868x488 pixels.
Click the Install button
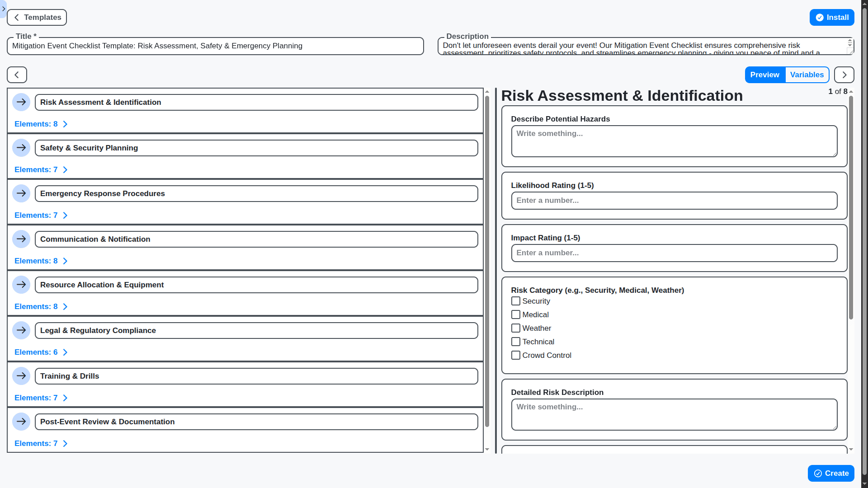pos(832,17)
